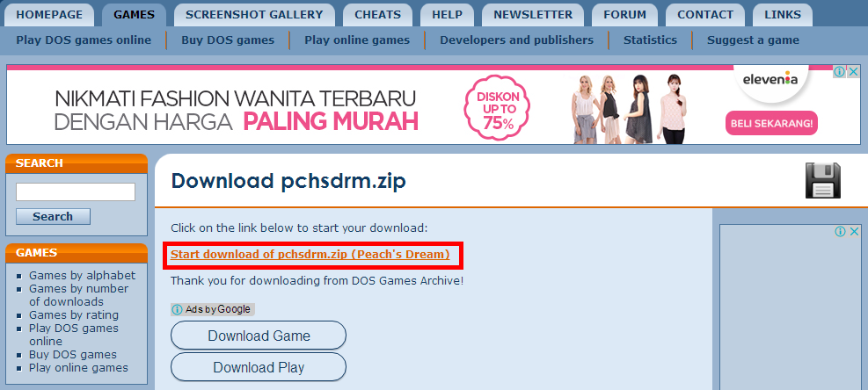Go to the Homepage tab
This screenshot has width=868, height=390.
pyautogui.click(x=49, y=15)
